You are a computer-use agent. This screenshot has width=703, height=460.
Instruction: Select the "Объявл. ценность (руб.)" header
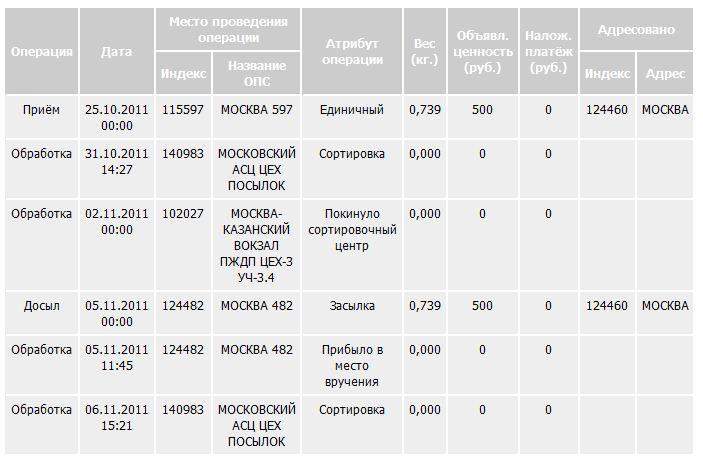pyautogui.click(x=482, y=51)
